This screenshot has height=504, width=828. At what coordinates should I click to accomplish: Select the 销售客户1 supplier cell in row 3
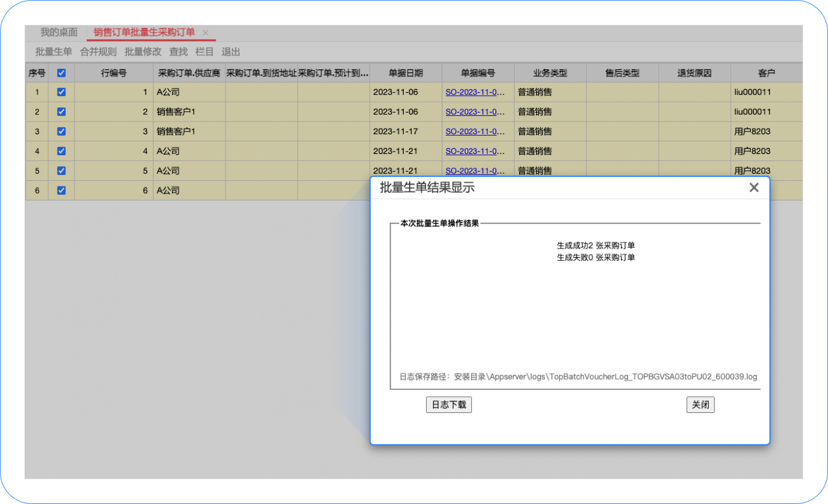189,132
